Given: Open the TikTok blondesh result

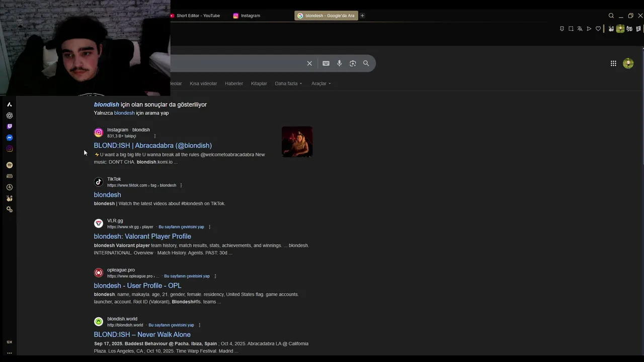Looking at the screenshot, I should [107, 195].
